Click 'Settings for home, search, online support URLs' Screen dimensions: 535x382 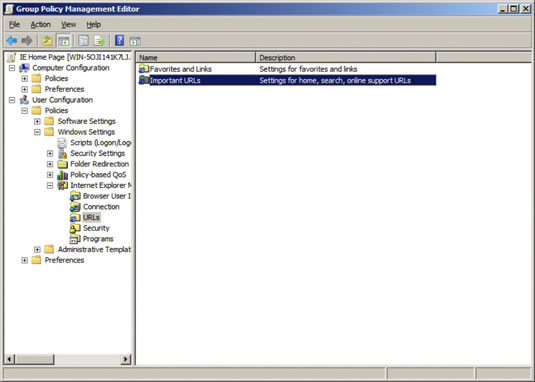coord(335,80)
